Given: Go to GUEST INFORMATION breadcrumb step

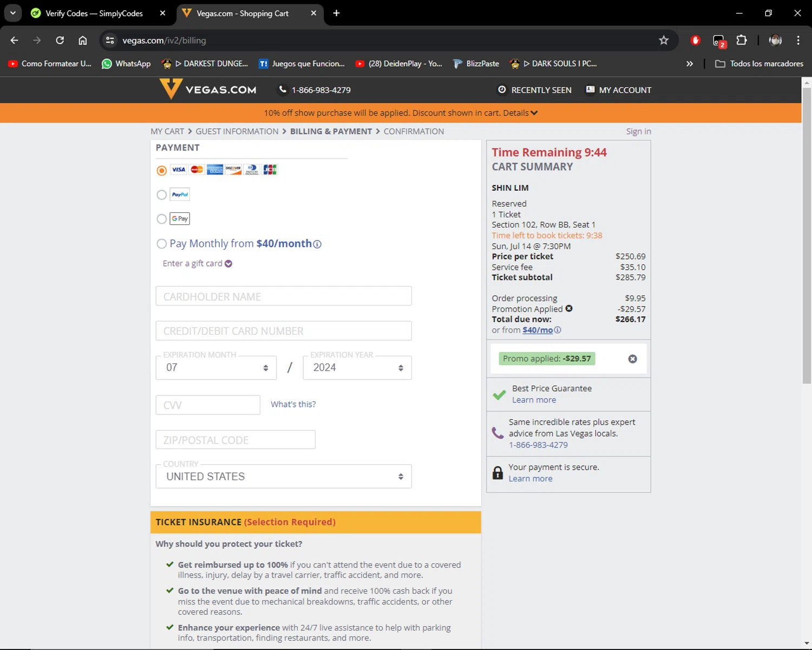Looking at the screenshot, I should tap(237, 131).
